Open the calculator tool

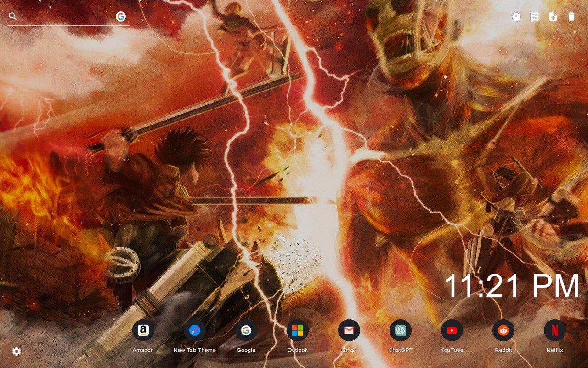point(535,17)
